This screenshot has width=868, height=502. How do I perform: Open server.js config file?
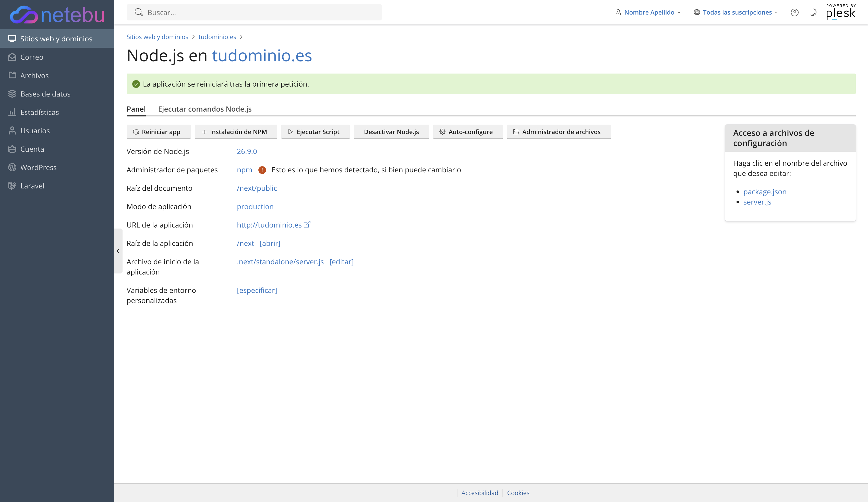click(x=757, y=202)
